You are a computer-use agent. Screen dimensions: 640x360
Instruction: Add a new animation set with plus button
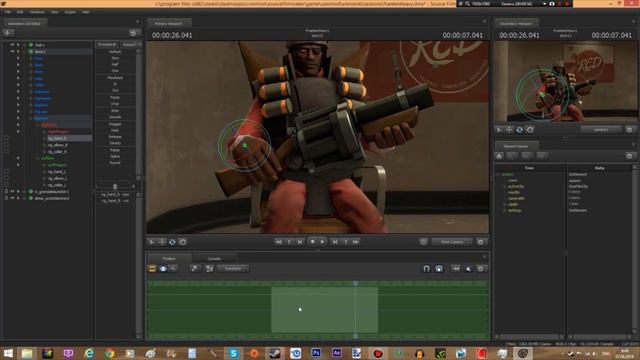click(8, 33)
